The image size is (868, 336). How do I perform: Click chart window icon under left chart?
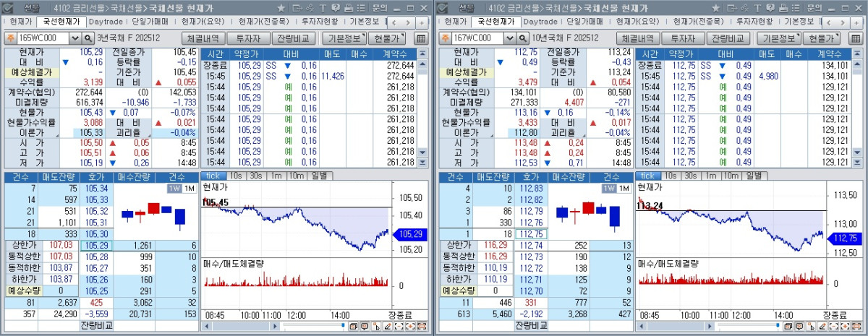[354, 326]
